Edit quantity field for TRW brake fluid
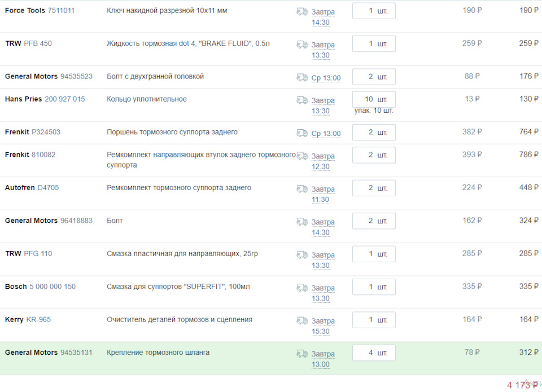542x392 pixels. point(374,44)
